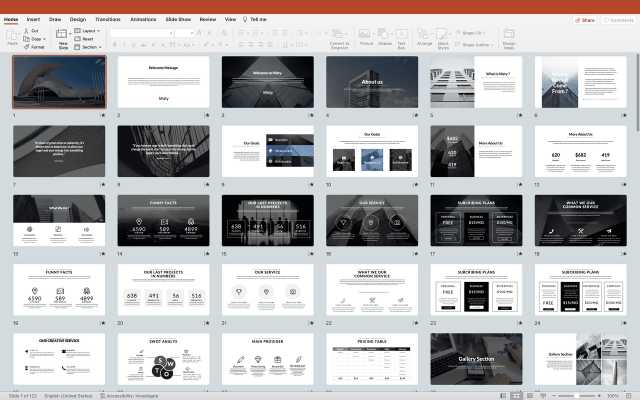
Task: Click the Design Ideas icon
Action: tap(509, 37)
